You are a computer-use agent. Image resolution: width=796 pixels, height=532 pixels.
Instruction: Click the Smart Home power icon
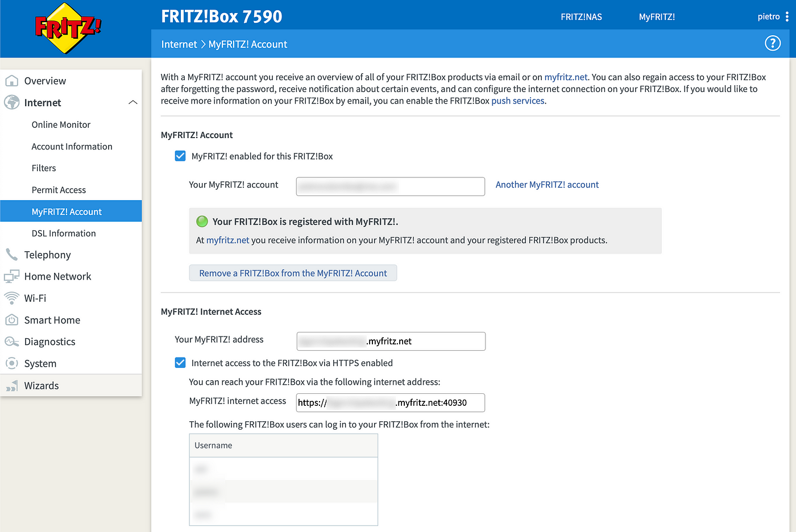(x=11, y=320)
